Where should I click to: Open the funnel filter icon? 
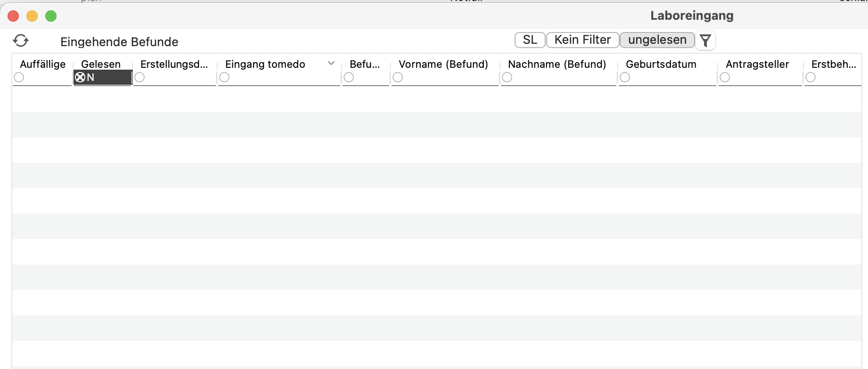coord(705,40)
